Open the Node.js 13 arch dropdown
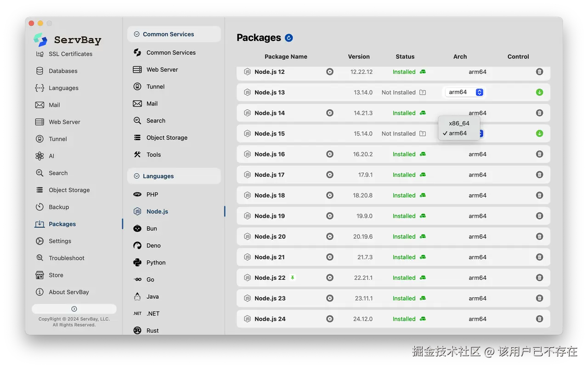The height and width of the screenshot is (368, 588). click(465, 92)
